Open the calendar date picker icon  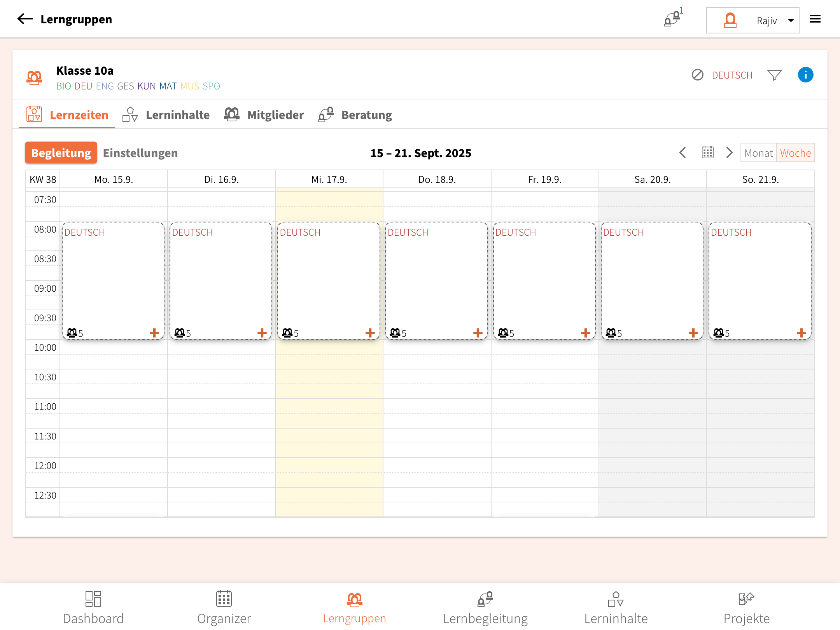click(707, 152)
